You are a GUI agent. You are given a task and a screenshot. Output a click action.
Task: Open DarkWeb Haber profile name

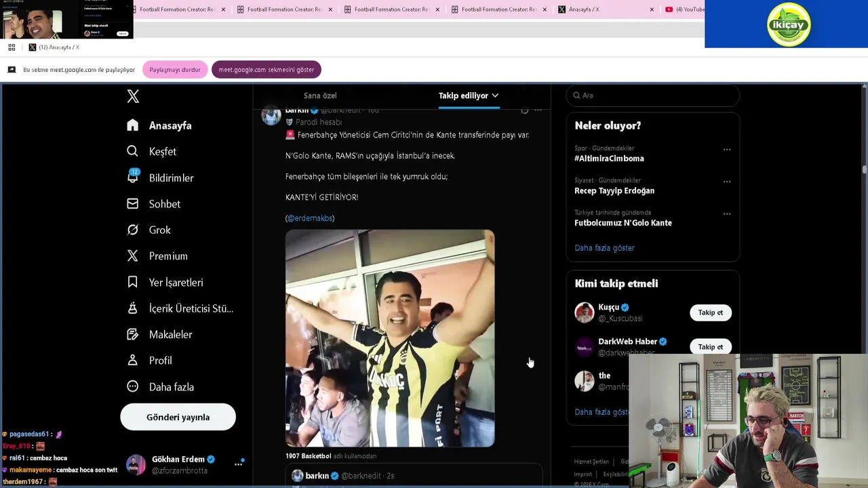click(x=627, y=342)
